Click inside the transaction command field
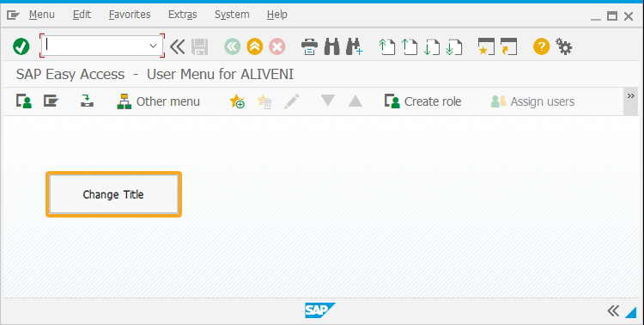Viewport: 644px width, 325px height. [x=96, y=46]
